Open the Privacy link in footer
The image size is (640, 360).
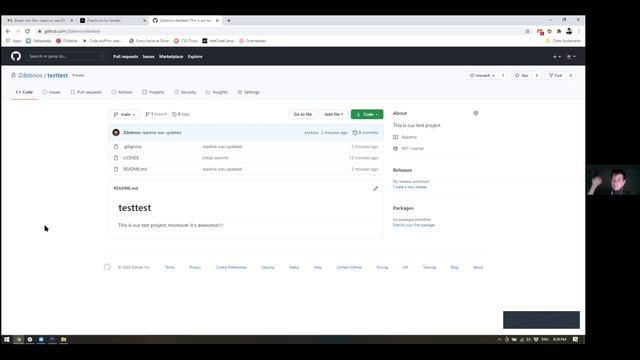195,267
